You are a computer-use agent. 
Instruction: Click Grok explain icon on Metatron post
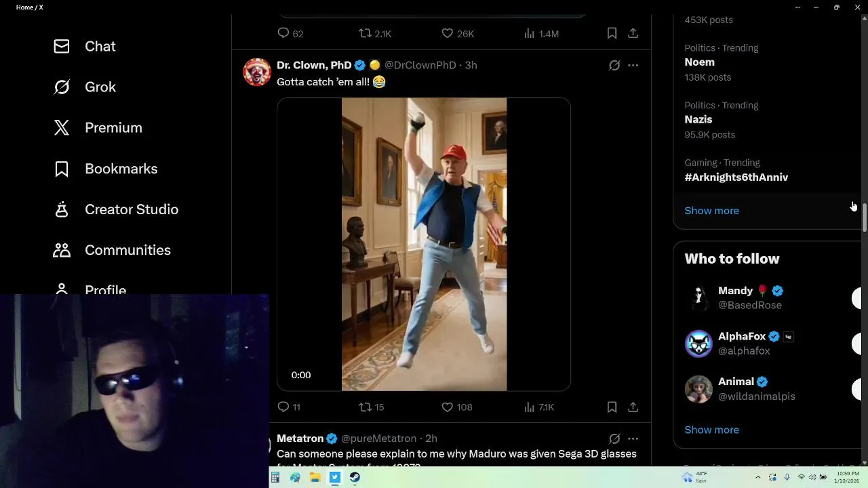pyautogui.click(x=614, y=439)
